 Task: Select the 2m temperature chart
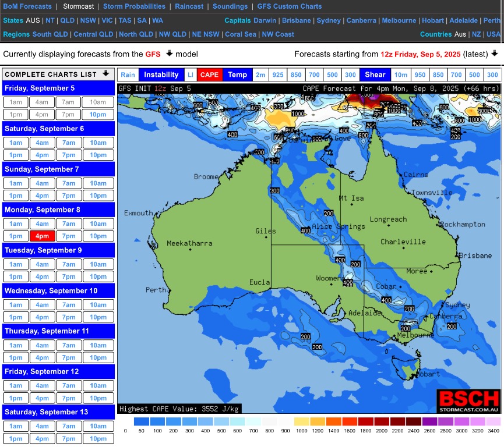(260, 75)
